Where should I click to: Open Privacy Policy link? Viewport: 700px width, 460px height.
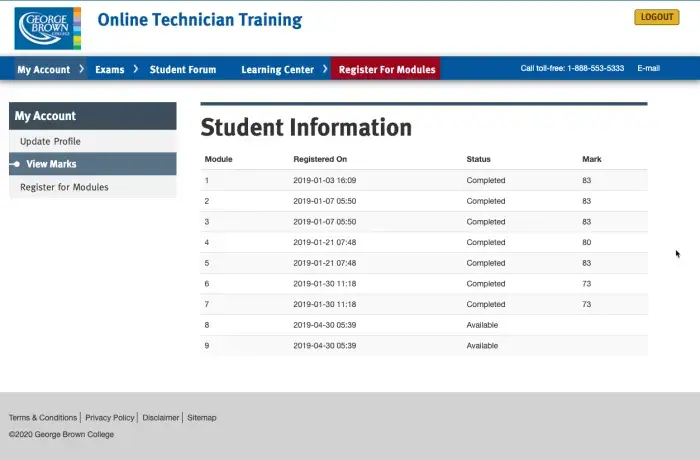tap(110, 418)
